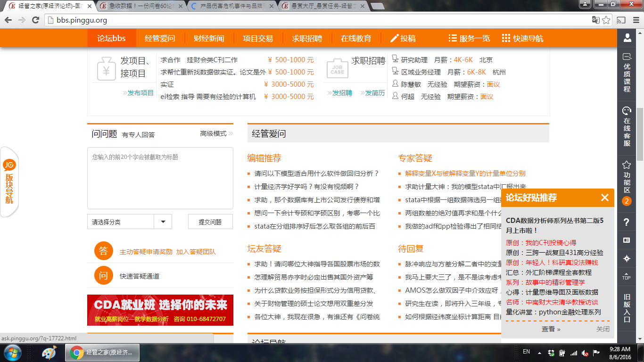Open 项目交易 in the nav bar
Image resolution: width=644 pixels, height=362 pixels.
click(258, 39)
